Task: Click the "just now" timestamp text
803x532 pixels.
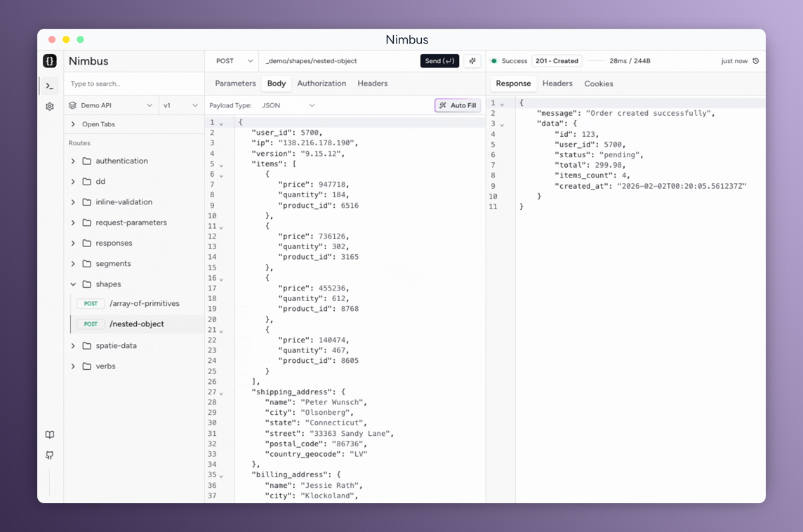Action: point(734,61)
